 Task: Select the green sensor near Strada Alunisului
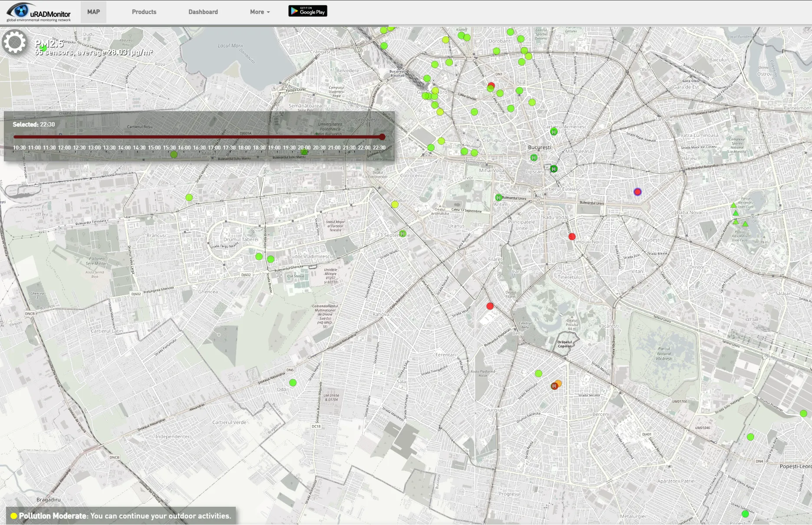coord(538,373)
